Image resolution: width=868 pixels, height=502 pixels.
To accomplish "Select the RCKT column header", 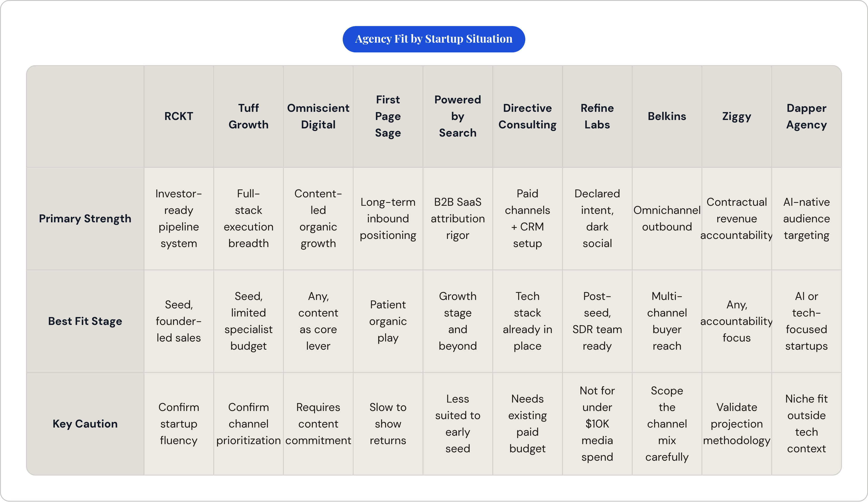I will tap(179, 116).
